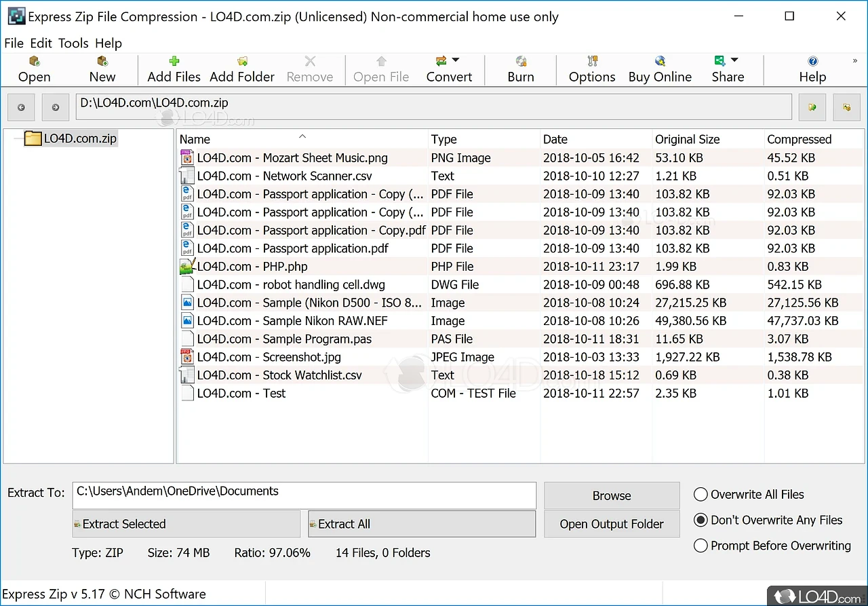Click the Buy Online toolbar icon

tap(660, 69)
